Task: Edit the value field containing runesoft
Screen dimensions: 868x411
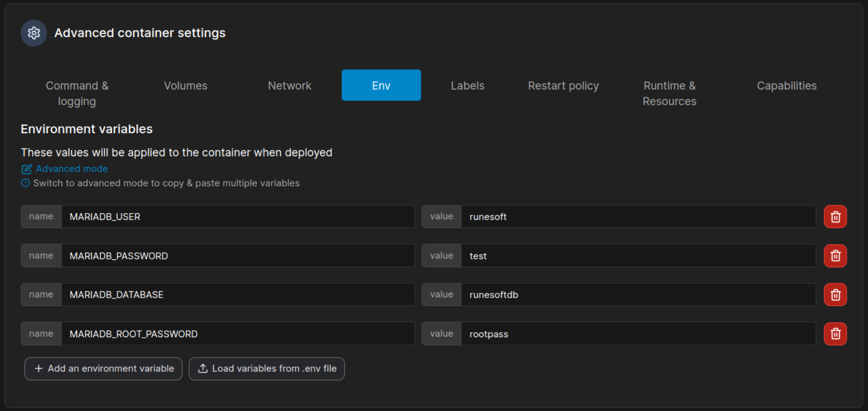Action: (x=638, y=217)
